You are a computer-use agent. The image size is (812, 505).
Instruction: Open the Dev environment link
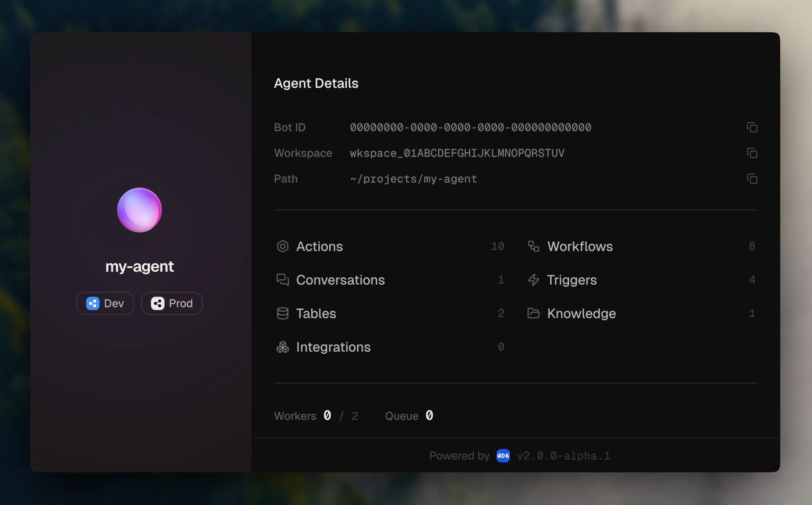tap(105, 303)
